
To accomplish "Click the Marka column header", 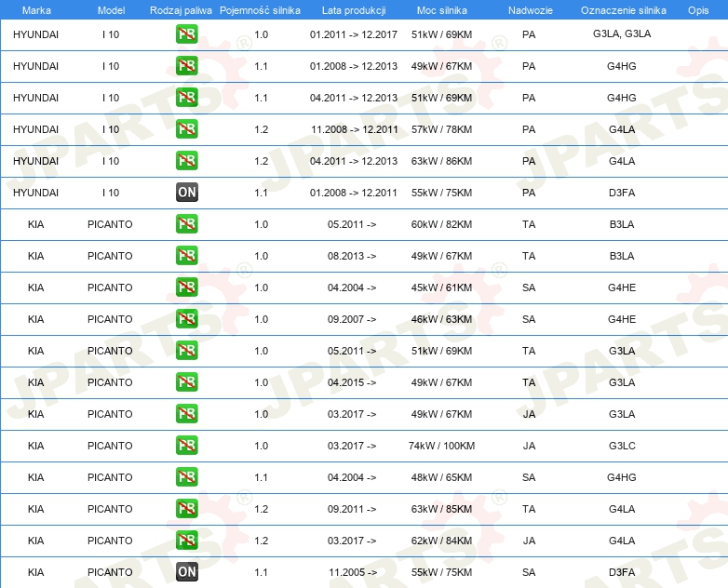I will click(36, 10).
